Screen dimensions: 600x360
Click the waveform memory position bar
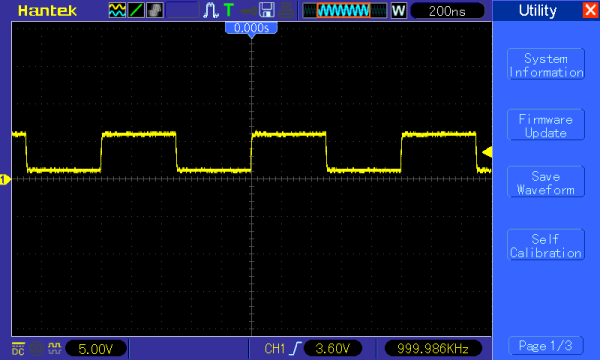point(344,11)
